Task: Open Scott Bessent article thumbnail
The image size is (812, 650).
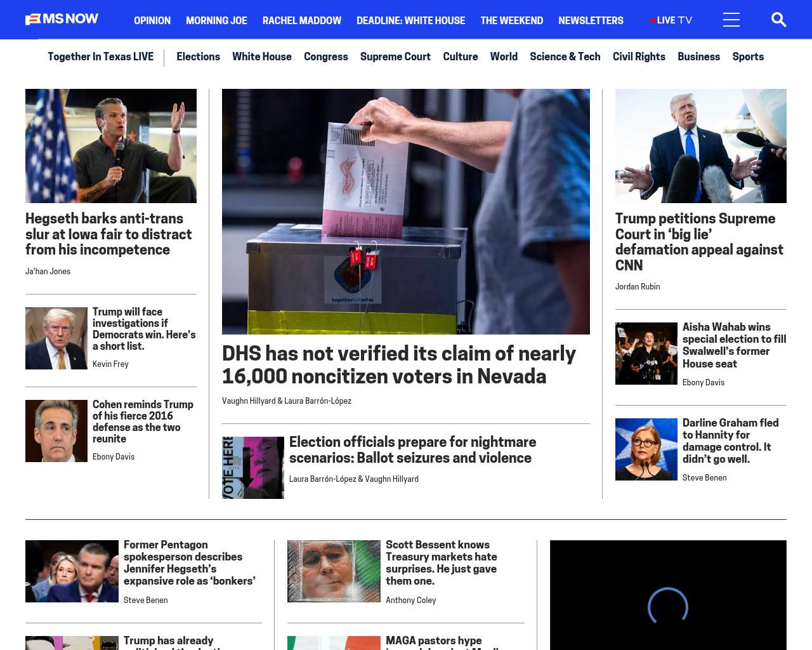Action: pos(334,571)
